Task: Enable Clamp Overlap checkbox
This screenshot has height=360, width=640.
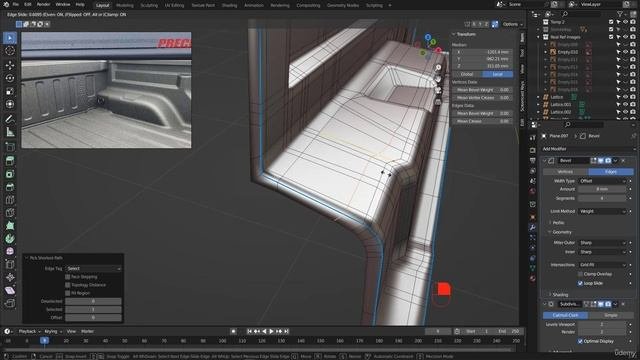Action: [580, 274]
